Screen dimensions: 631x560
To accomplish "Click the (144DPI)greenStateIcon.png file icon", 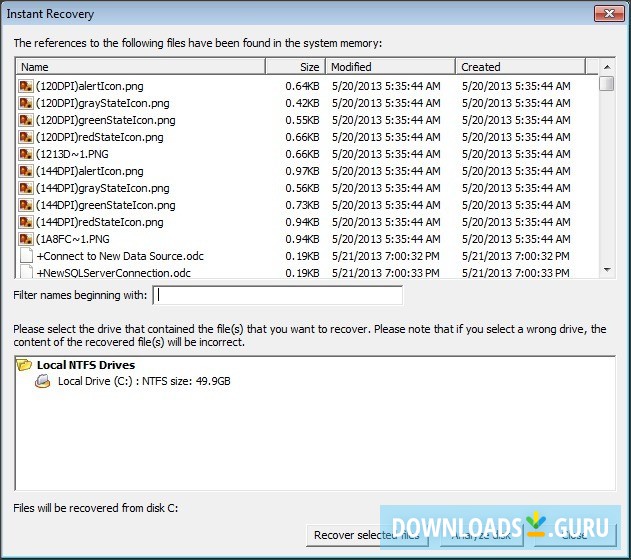I will point(26,205).
